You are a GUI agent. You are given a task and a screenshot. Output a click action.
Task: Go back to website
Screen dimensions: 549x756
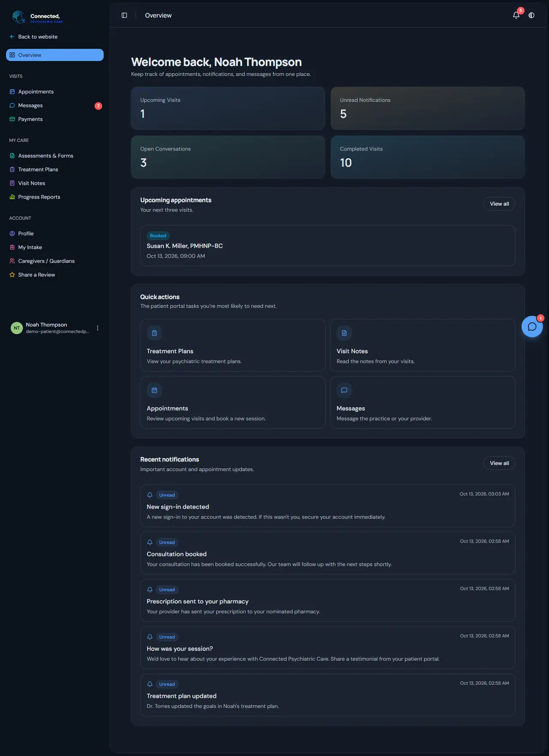point(33,37)
